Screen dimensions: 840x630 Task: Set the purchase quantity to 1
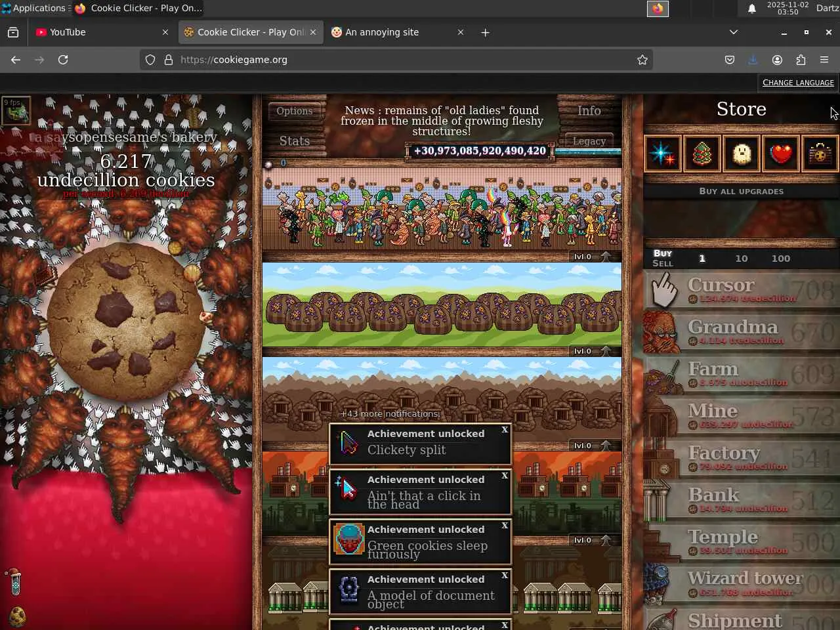coord(702,259)
